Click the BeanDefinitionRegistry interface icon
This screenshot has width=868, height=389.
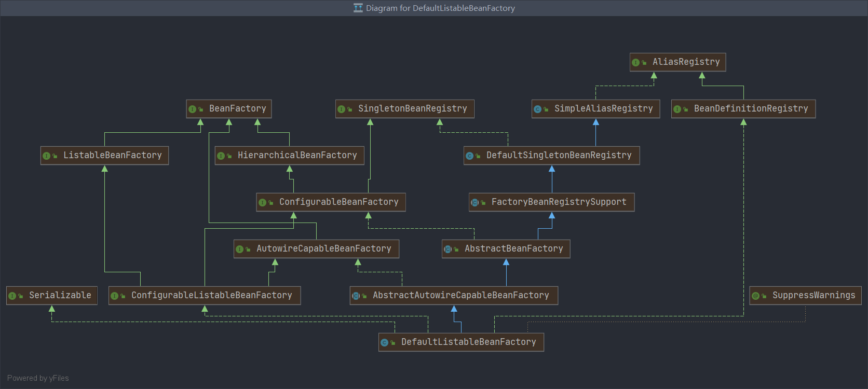(x=677, y=109)
